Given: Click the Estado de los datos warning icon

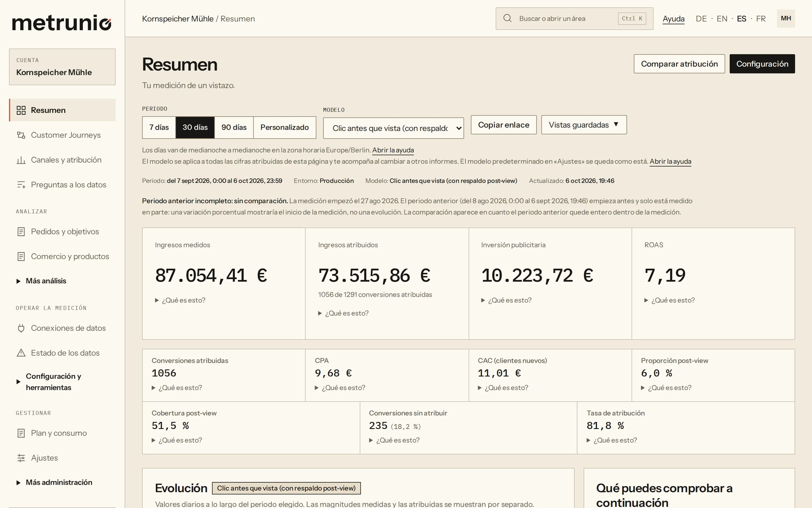Looking at the screenshot, I should (21, 353).
